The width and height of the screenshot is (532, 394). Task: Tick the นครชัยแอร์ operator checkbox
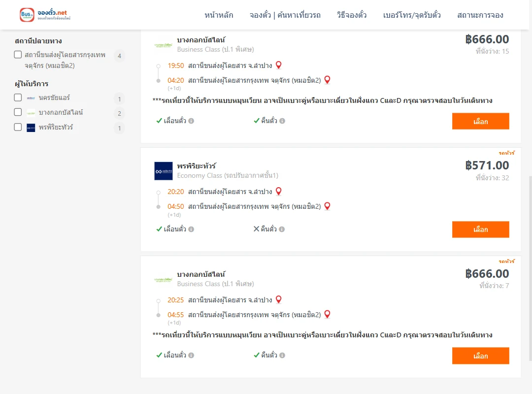18,98
